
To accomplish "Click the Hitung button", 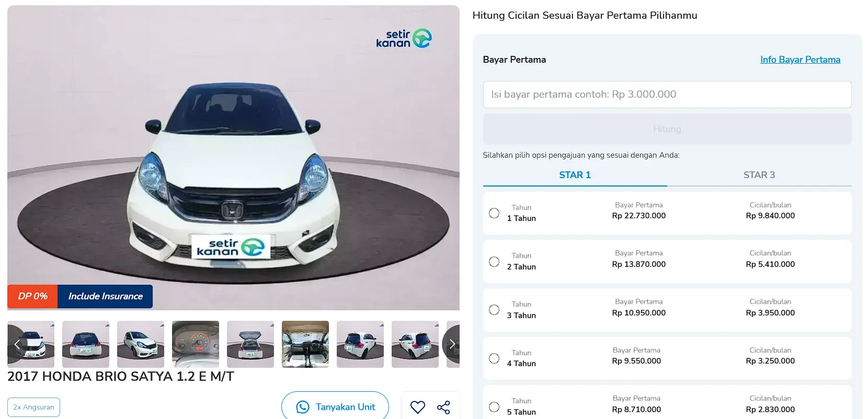I will pyautogui.click(x=667, y=129).
